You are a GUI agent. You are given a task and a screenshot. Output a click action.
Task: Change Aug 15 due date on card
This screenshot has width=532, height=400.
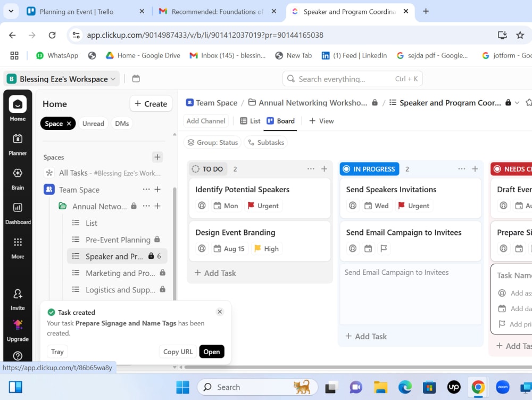click(x=229, y=249)
